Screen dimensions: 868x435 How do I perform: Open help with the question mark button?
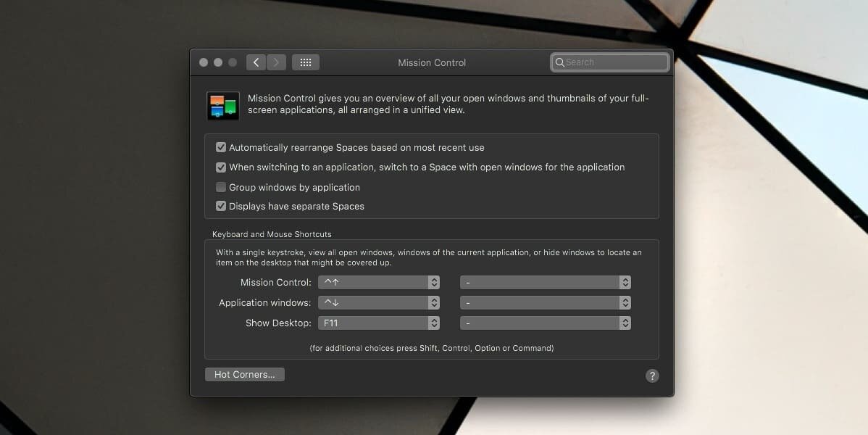(652, 376)
